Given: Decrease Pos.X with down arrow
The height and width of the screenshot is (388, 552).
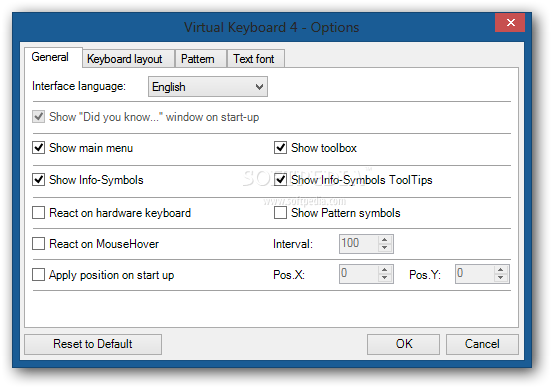Looking at the screenshot, I should coord(385,278).
